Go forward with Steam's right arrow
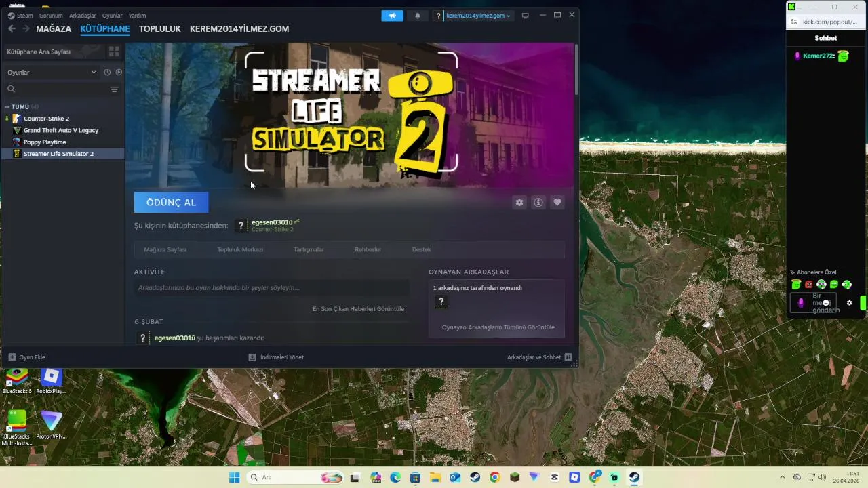The image size is (868, 488). coord(26,28)
